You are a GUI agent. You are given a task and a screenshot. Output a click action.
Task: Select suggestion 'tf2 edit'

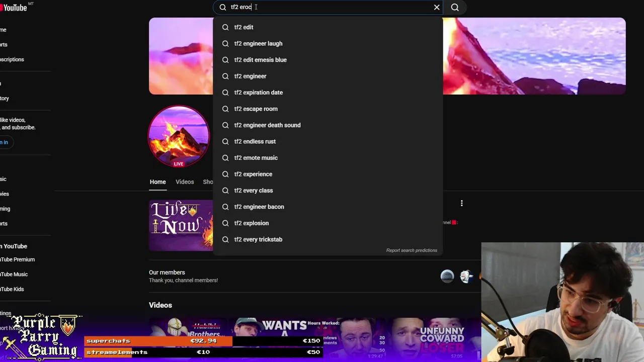tap(328, 27)
